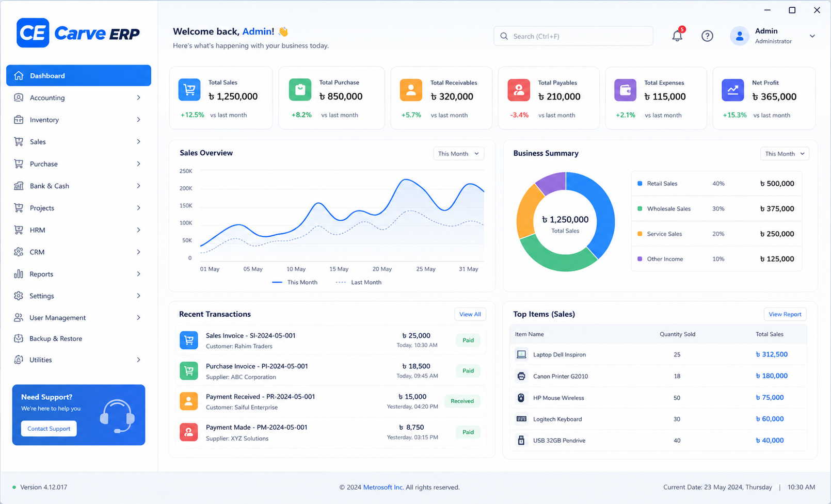Image resolution: width=831 pixels, height=504 pixels.
Task: Click the Payment Made person icon
Action: click(189, 432)
